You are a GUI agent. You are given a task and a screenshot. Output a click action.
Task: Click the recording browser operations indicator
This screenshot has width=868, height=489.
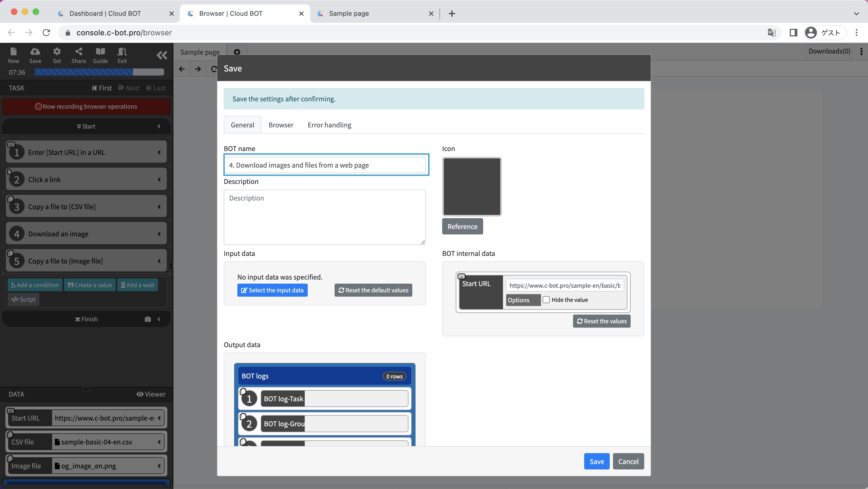(x=86, y=106)
